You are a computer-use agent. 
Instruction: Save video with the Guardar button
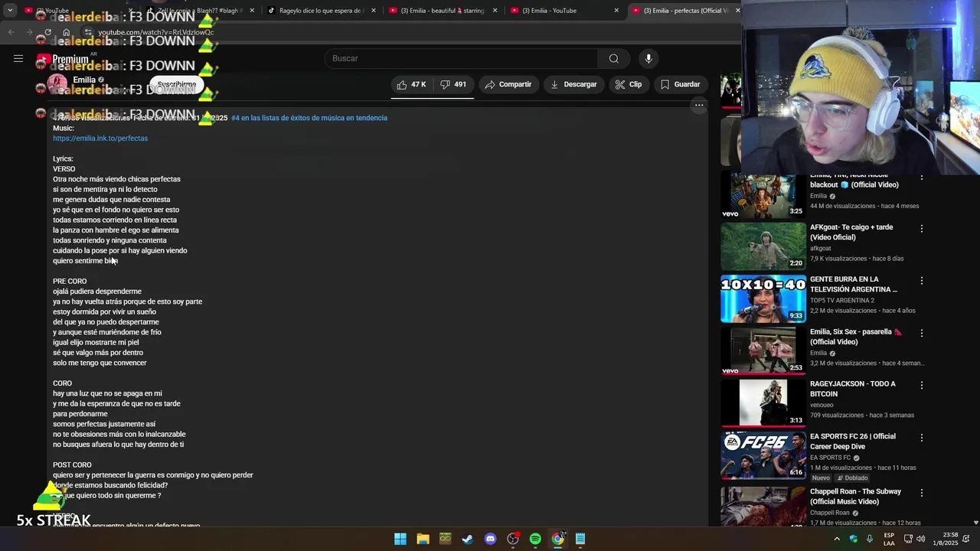tap(681, 84)
